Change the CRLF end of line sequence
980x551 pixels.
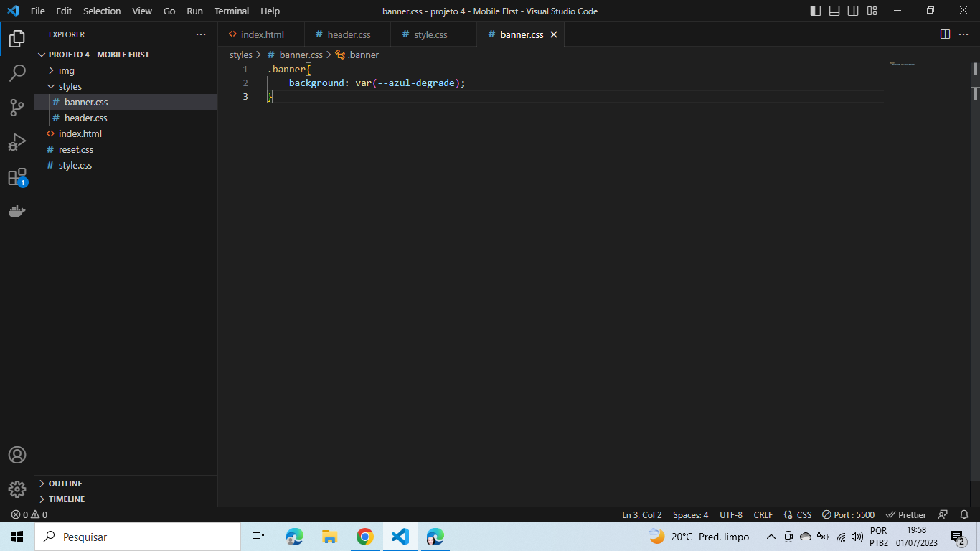(x=763, y=514)
